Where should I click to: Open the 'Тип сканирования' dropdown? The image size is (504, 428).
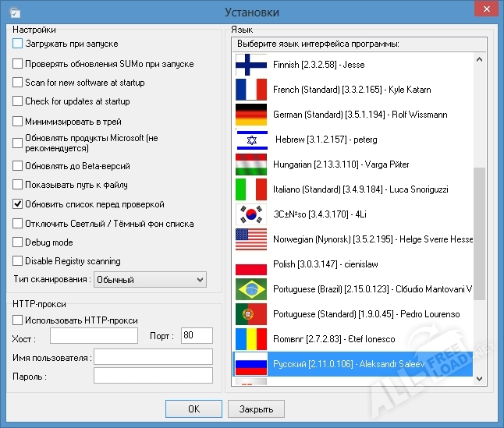[150, 279]
